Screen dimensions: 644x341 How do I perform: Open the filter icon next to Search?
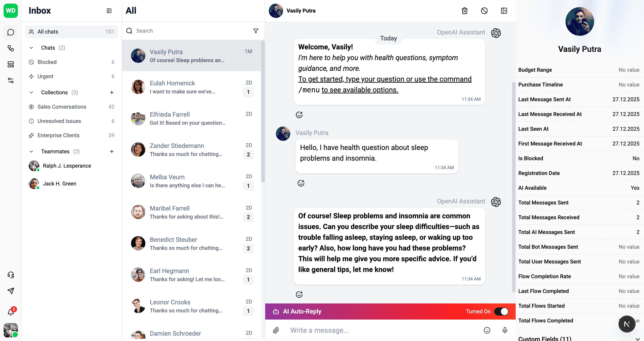click(256, 31)
